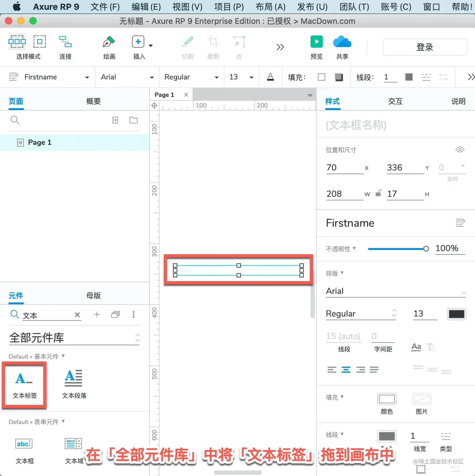This screenshot has height=476, width=475.
Task: Click the line color swatch in toolbar
Action: point(409,77)
